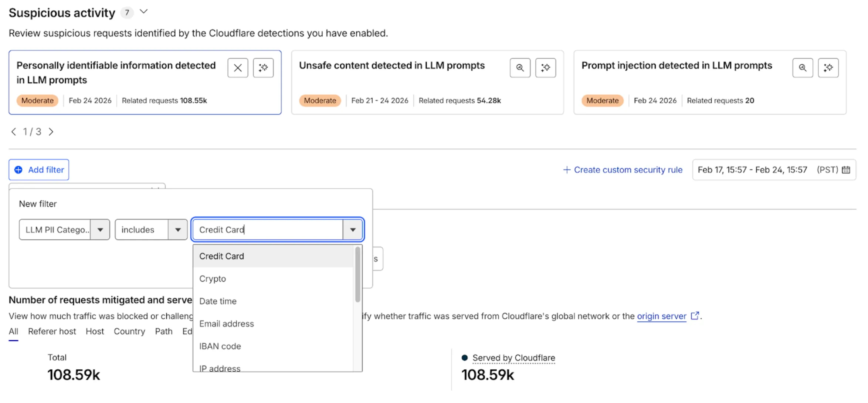
Task: Open the LLM PII Category field dropdown
Action: [100, 229]
